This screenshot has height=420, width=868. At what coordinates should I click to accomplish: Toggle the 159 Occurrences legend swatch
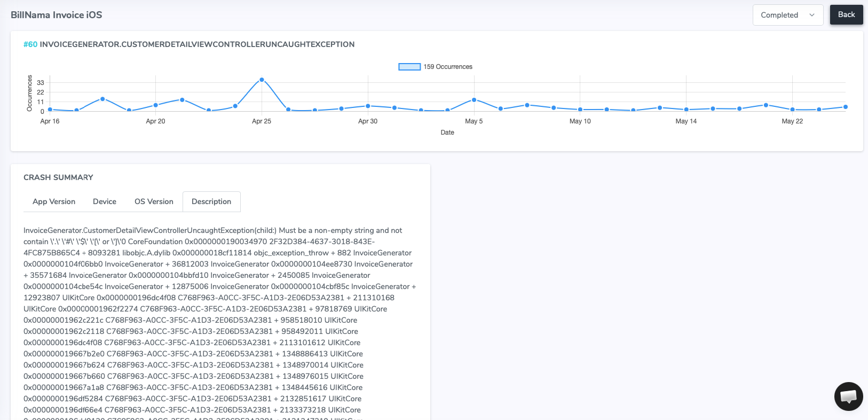tap(409, 67)
